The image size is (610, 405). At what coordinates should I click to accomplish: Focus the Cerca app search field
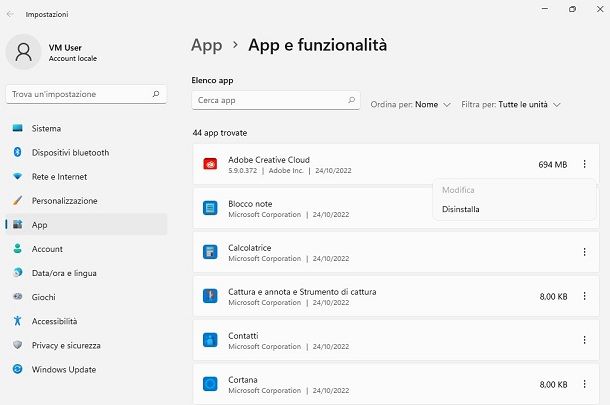[276, 100]
